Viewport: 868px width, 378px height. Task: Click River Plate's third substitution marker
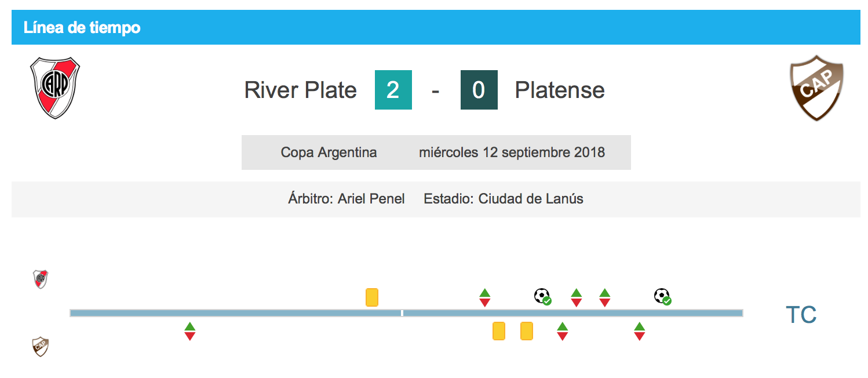click(x=605, y=297)
